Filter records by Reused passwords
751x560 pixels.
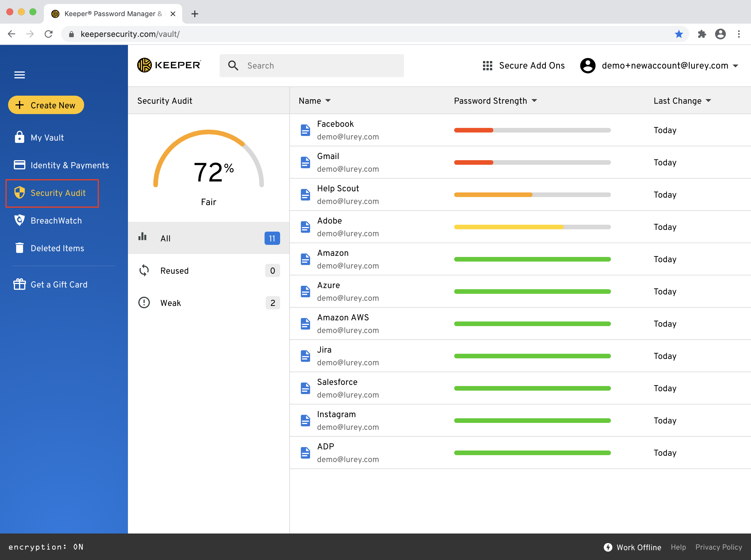[209, 270]
